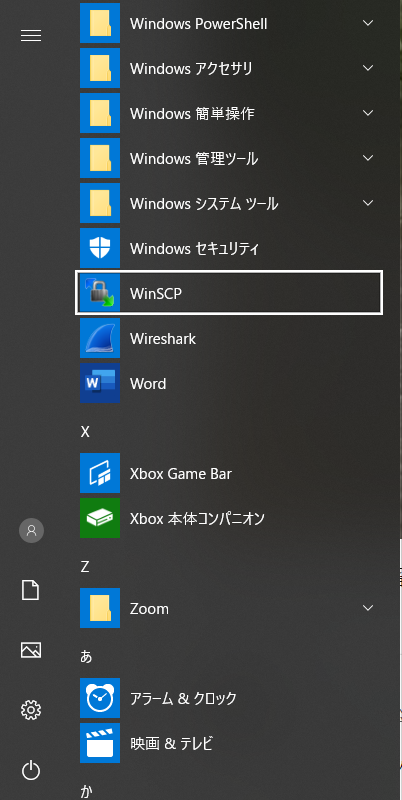Click the Zoom folder icon
The height and width of the screenshot is (800, 402).
point(100,608)
